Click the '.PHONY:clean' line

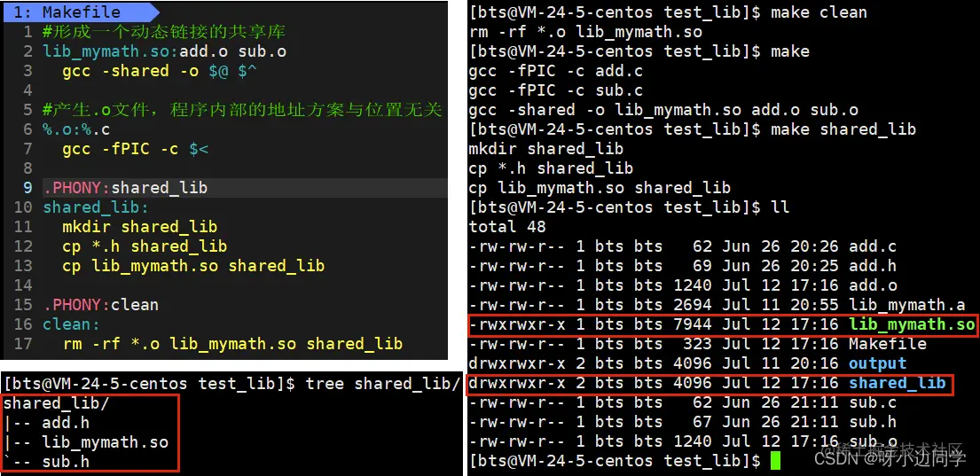pos(100,305)
